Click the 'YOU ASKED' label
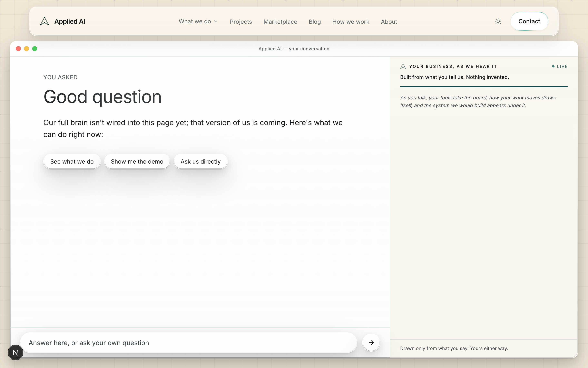The height and width of the screenshot is (368, 588). (60, 77)
